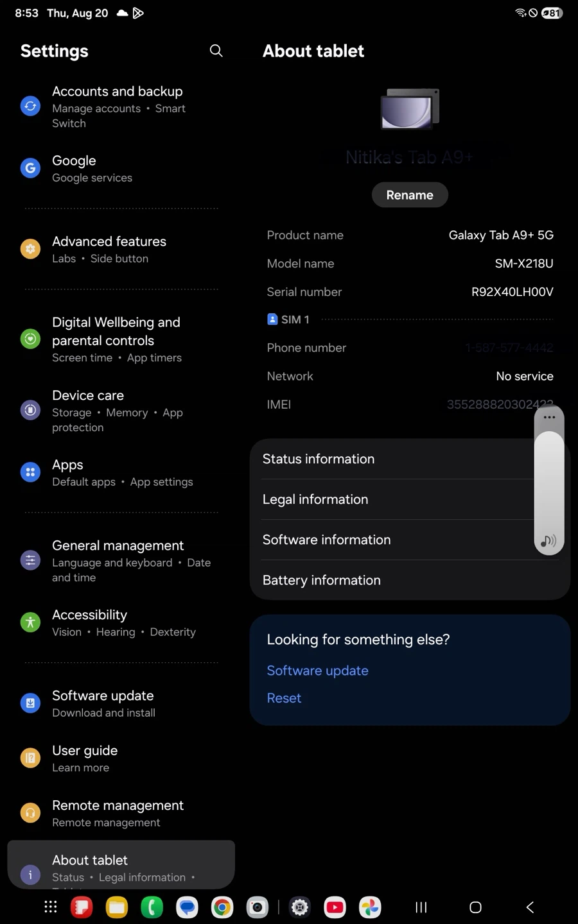578x924 pixels.
Task: Open Digital Wellbeing and parental controls
Action: pos(121,339)
